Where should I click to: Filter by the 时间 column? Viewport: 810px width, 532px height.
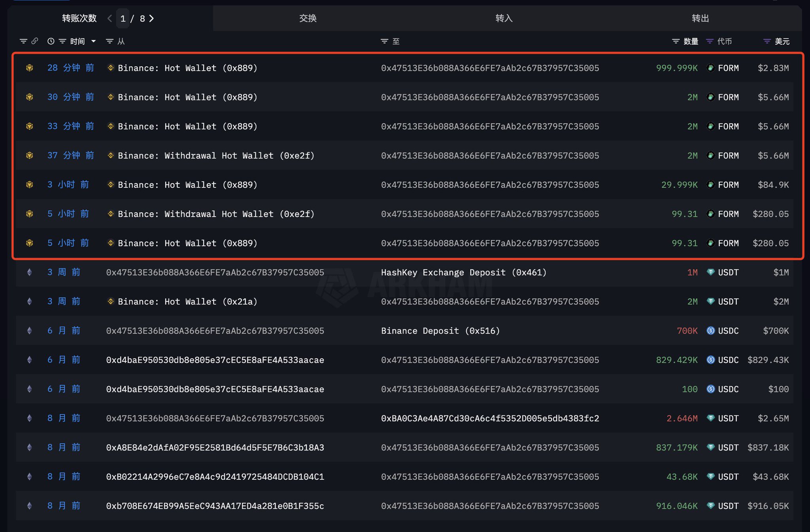pos(62,41)
